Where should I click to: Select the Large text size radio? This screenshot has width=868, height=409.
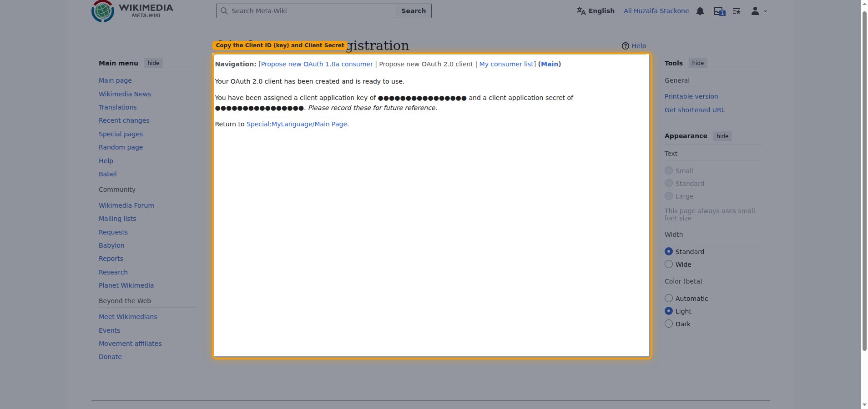click(669, 196)
